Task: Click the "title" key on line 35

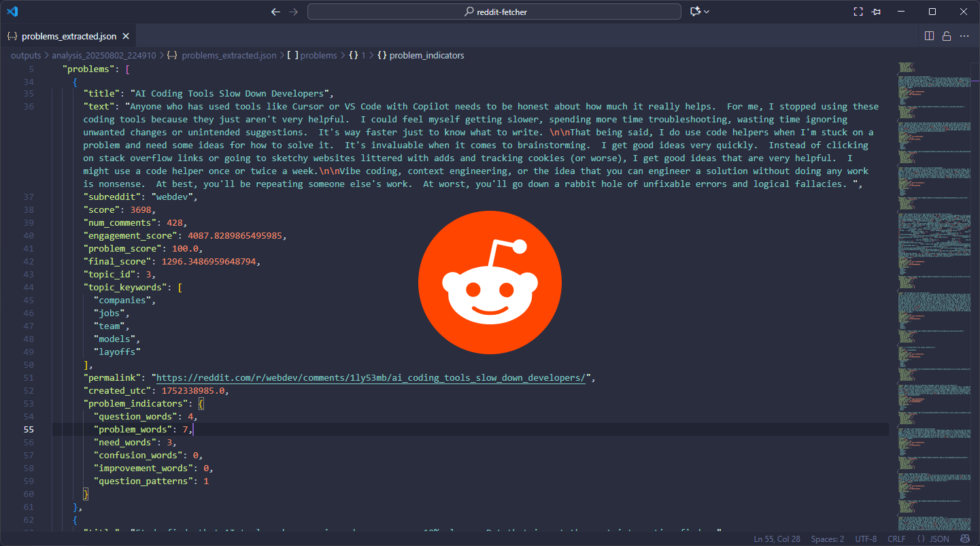Action: [102, 94]
